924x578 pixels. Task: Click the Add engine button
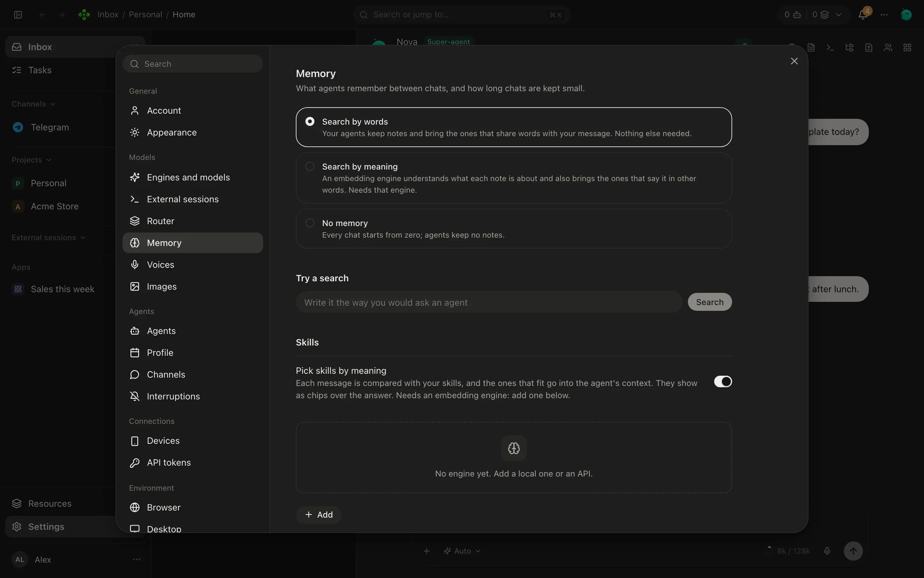point(319,514)
